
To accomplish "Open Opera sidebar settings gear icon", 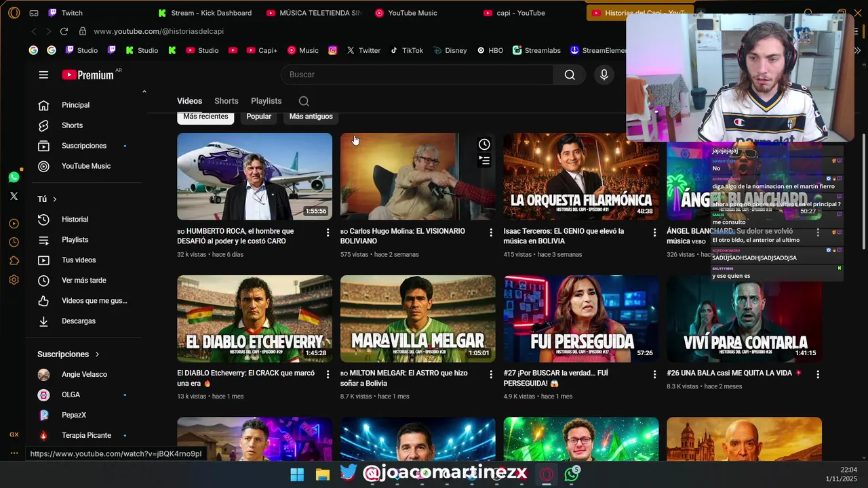I will [14, 280].
